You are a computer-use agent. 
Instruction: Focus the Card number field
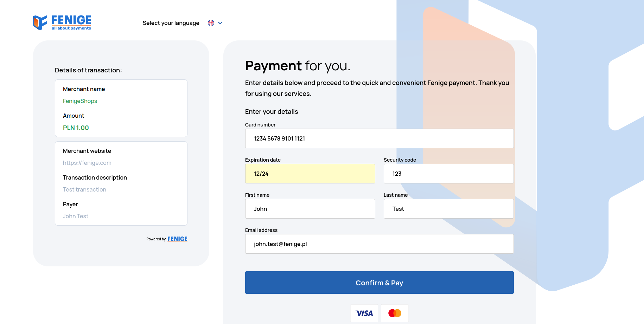click(x=379, y=138)
